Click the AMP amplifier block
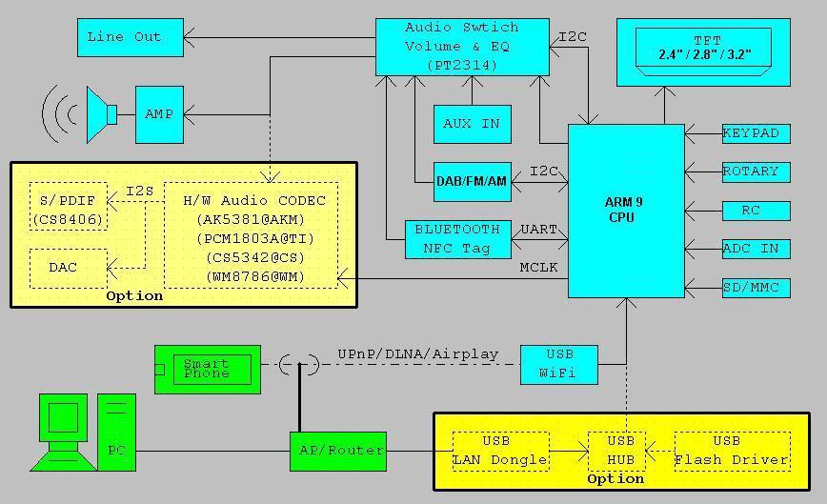 [x=159, y=114]
